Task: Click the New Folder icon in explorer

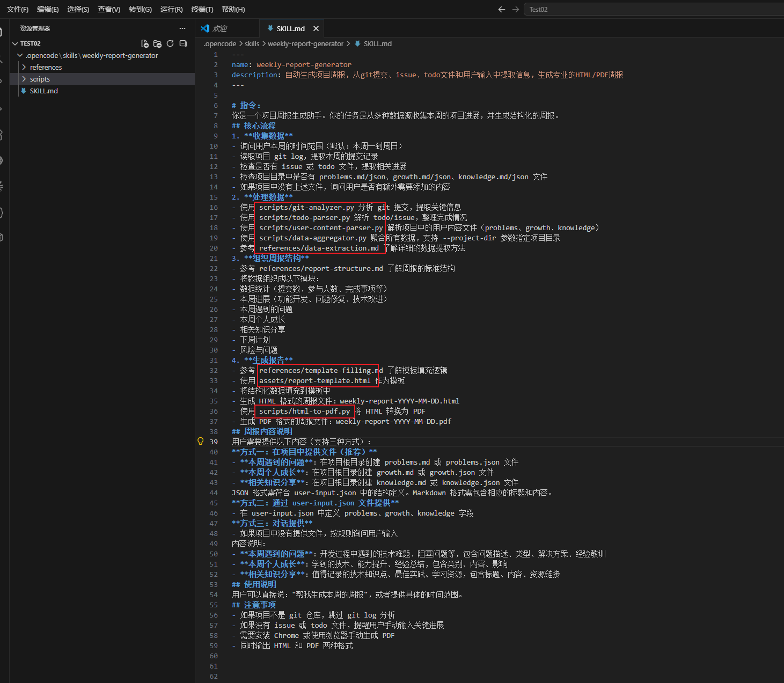Action: [157, 43]
